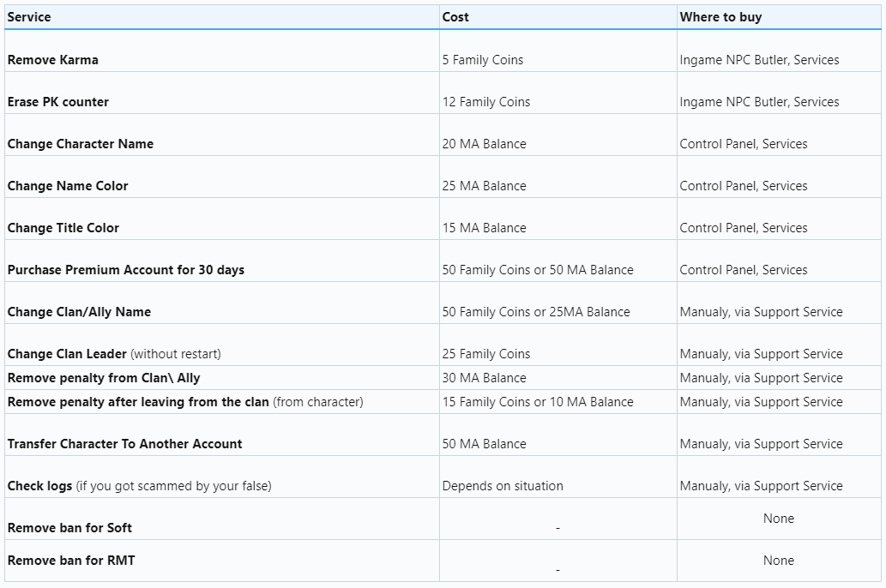Image resolution: width=886 pixels, height=588 pixels.
Task: Select the Remove Karma service row
Action: (x=53, y=60)
